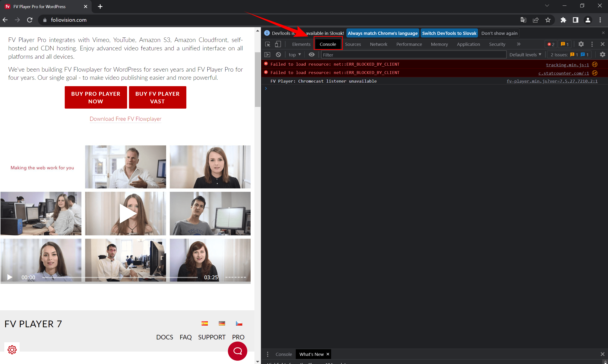This screenshot has width=608, height=364.
Task: Toggle the device toolbar icon
Action: (x=278, y=44)
